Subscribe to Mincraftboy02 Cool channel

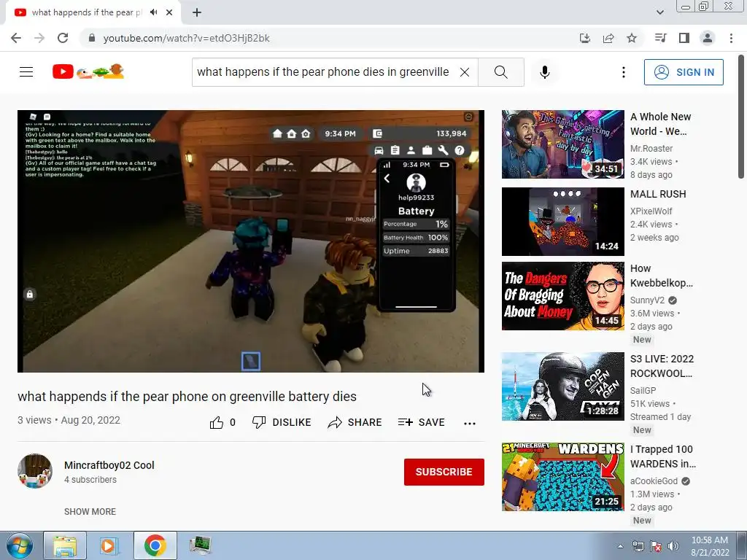point(444,472)
